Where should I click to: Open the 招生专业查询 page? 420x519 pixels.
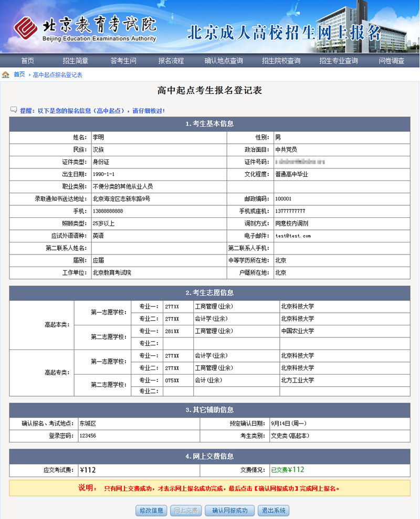coord(339,60)
